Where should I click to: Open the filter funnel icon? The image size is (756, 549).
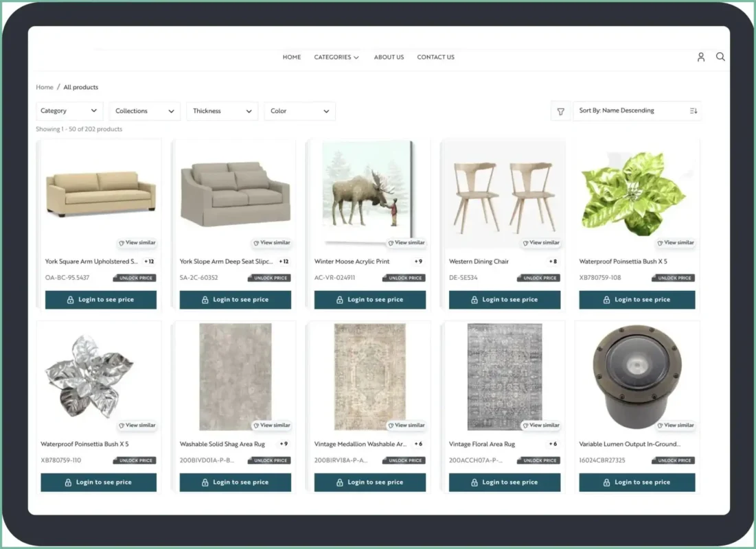[561, 110]
